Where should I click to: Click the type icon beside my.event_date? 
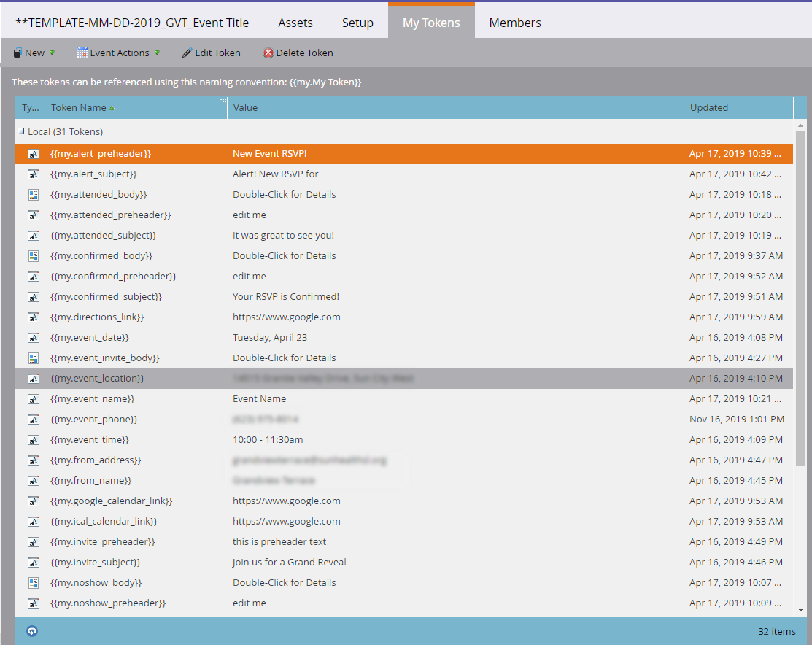pyautogui.click(x=33, y=338)
